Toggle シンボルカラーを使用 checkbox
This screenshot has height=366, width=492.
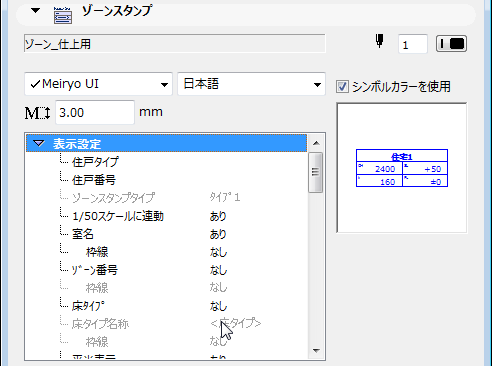[342, 87]
